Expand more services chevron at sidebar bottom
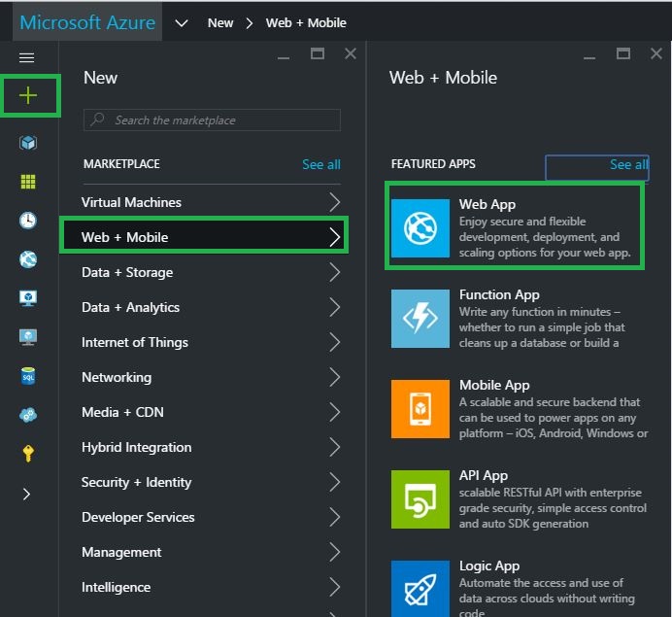The height and width of the screenshot is (617, 672). 26,494
